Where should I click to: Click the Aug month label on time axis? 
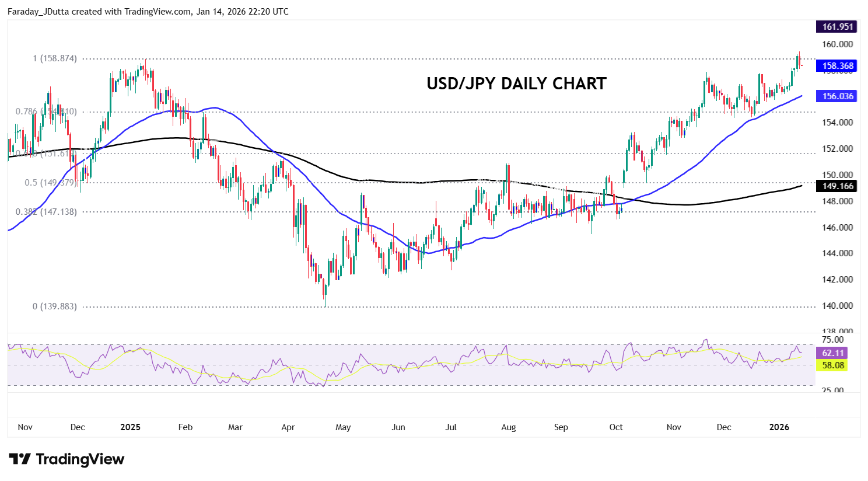(x=508, y=427)
